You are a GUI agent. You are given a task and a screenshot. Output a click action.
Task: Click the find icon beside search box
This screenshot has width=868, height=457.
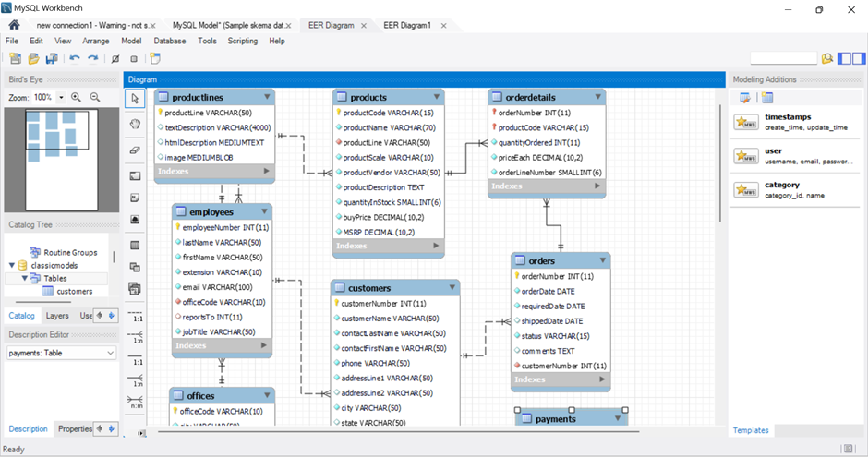pos(827,58)
